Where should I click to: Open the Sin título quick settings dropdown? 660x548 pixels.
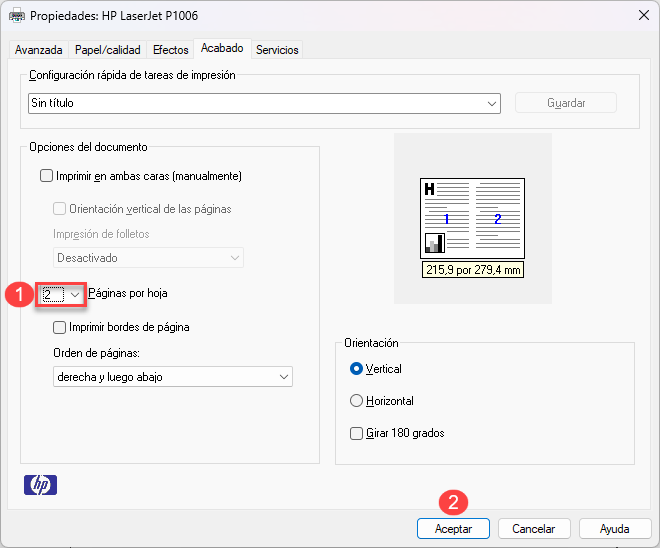pos(264,104)
